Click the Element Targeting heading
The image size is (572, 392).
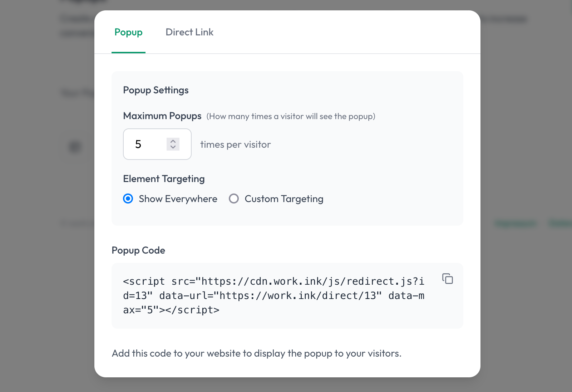164,179
